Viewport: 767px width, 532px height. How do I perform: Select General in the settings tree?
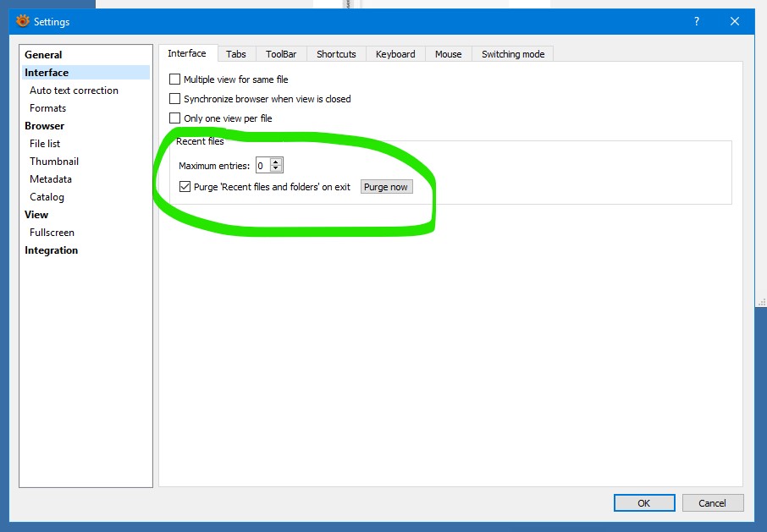(x=43, y=55)
